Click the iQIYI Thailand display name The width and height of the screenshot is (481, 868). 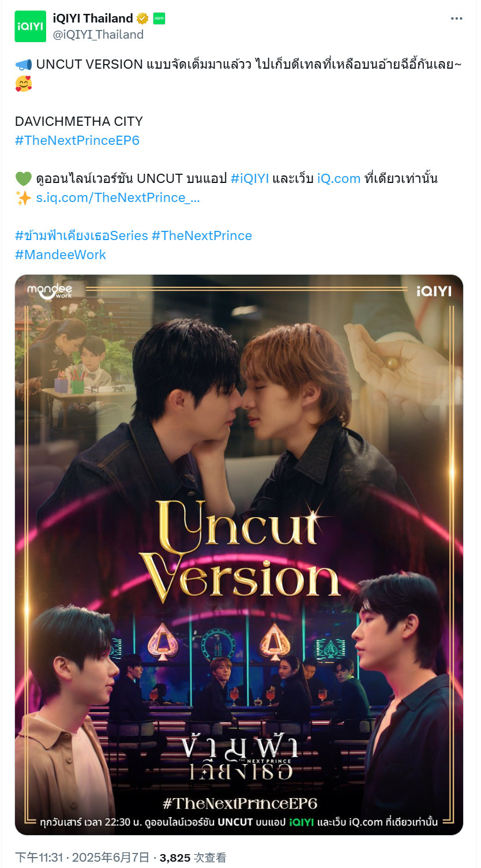tap(93, 18)
